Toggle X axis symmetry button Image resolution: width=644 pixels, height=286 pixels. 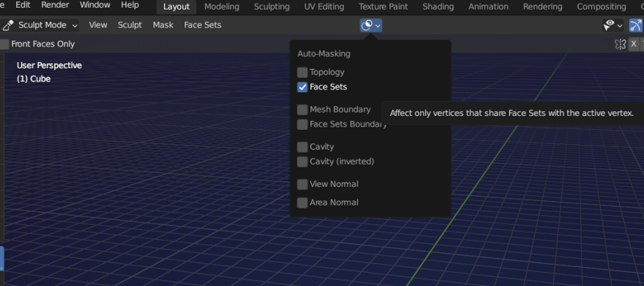click(x=633, y=44)
